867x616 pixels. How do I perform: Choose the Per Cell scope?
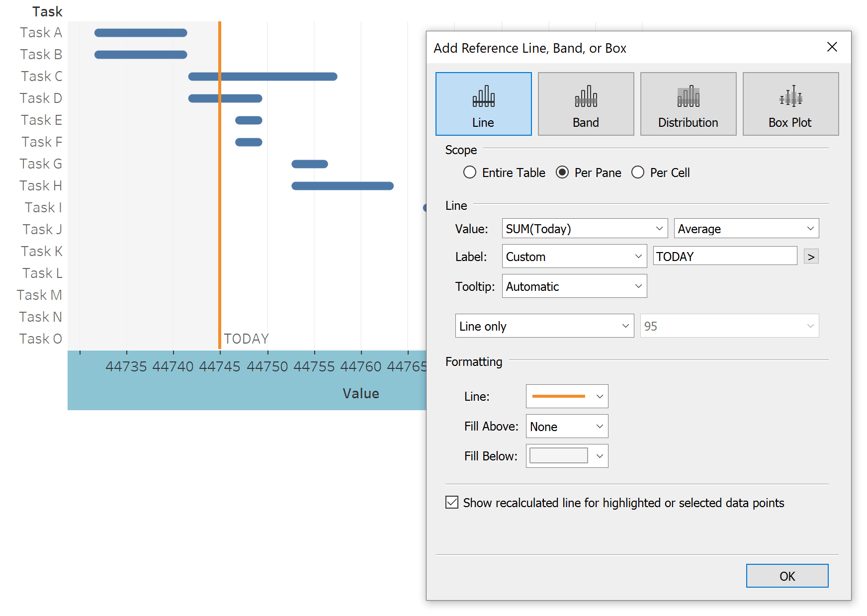point(638,173)
